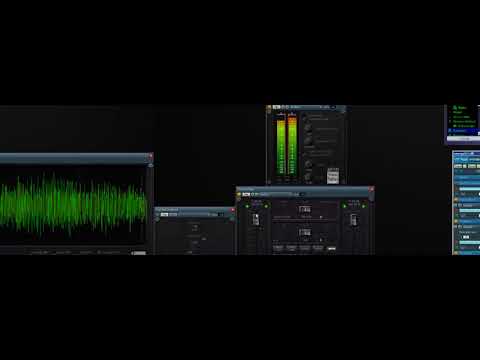Screen dimensions: 480x360
Task: Click the scrollbar at the mixer window's right edge
Action: click(x=371, y=197)
